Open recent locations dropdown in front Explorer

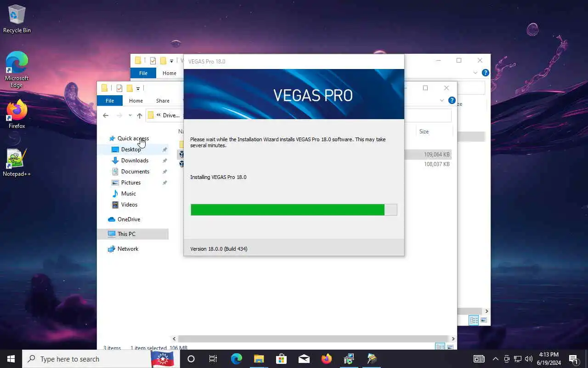pyautogui.click(x=130, y=115)
